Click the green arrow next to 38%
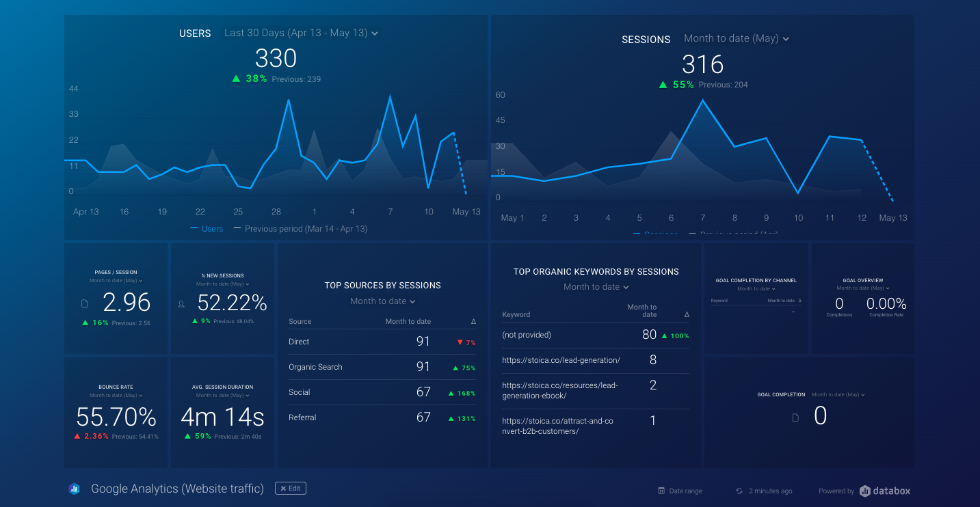 tap(236, 79)
